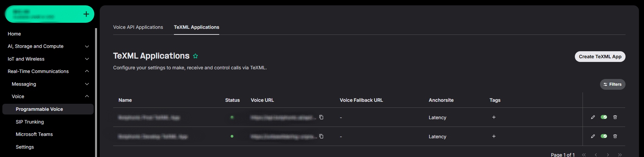
Task: Switch to Voice API Applications tab
Action: (x=138, y=27)
